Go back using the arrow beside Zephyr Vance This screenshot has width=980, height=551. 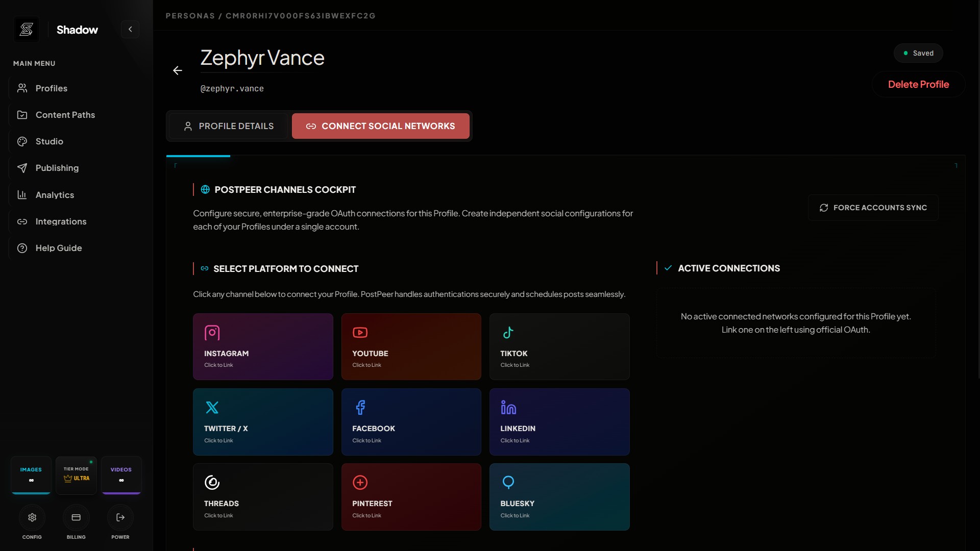pyautogui.click(x=178, y=70)
